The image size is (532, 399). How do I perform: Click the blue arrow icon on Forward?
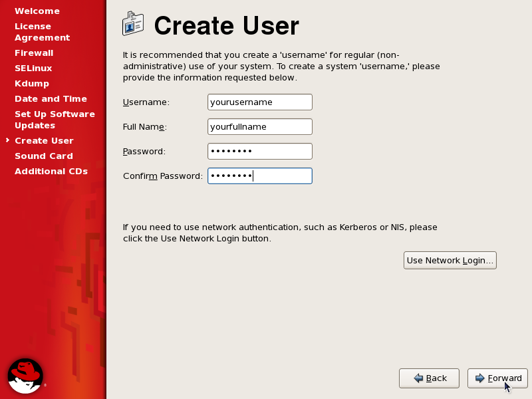[x=479, y=378]
